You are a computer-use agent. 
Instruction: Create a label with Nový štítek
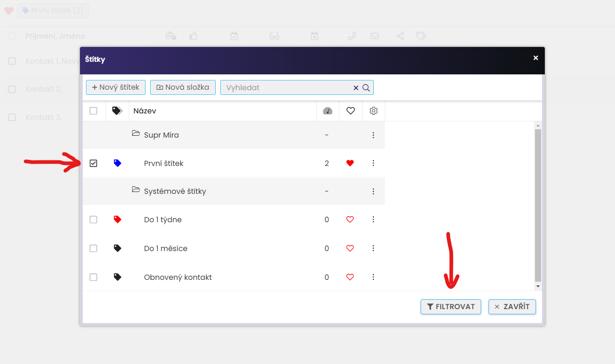click(116, 87)
